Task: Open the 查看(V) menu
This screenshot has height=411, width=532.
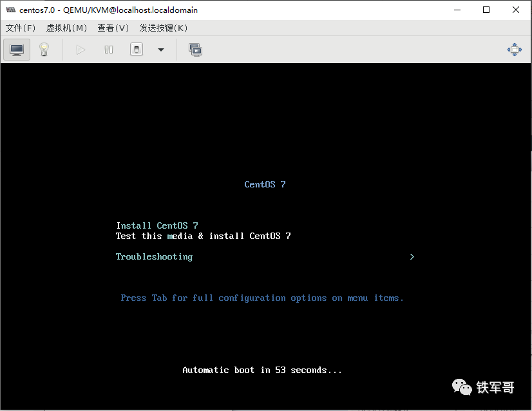Action: point(113,28)
